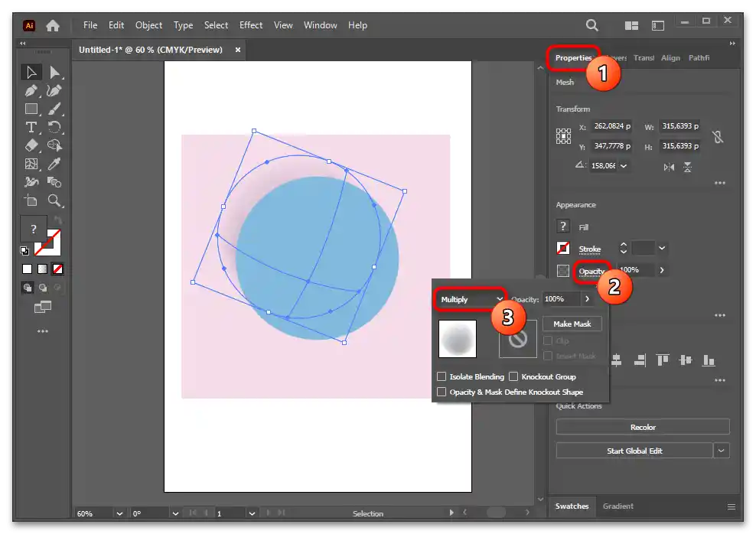This screenshot has height=534, width=756.
Task: Open the 60% zoom level dropdown
Action: click(119, 513)
